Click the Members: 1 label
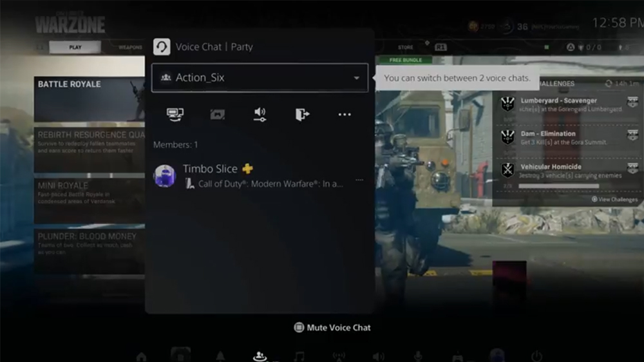 pos(175,145)
